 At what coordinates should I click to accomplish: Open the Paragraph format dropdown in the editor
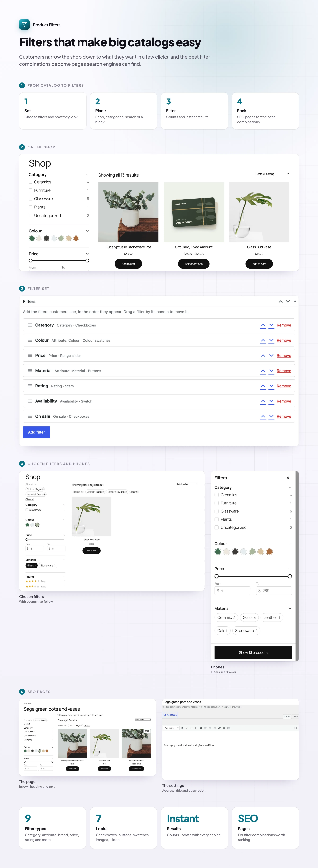tap(171, 728)
